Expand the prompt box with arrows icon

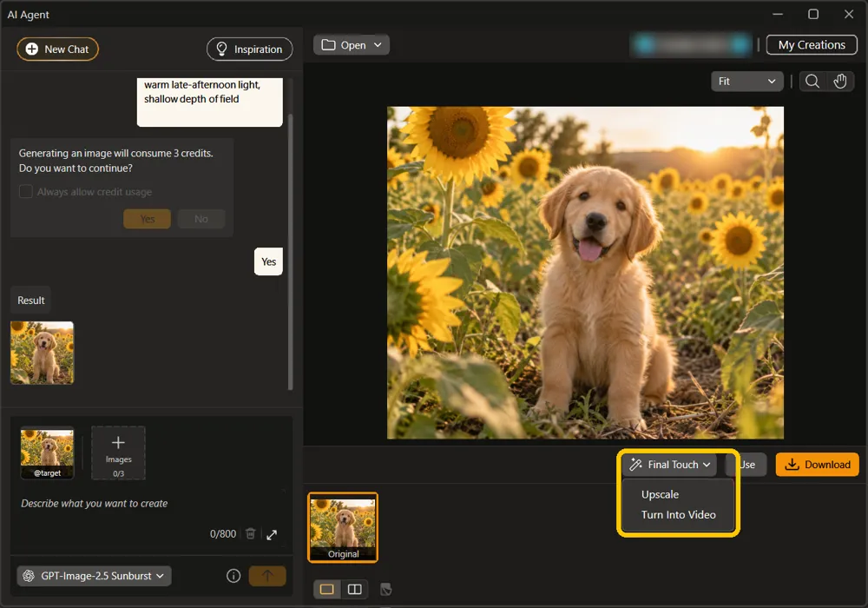tap(272, 534)
